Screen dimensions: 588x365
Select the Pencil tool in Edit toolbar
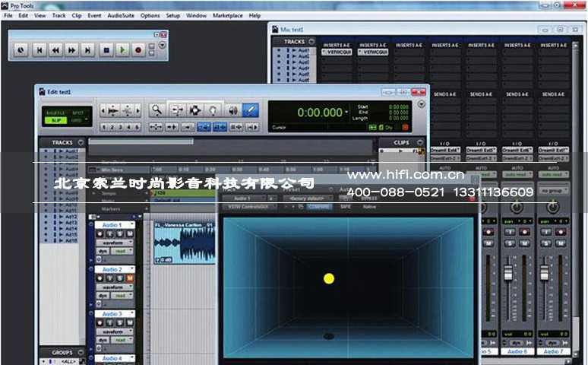click(x=251, y=109)
